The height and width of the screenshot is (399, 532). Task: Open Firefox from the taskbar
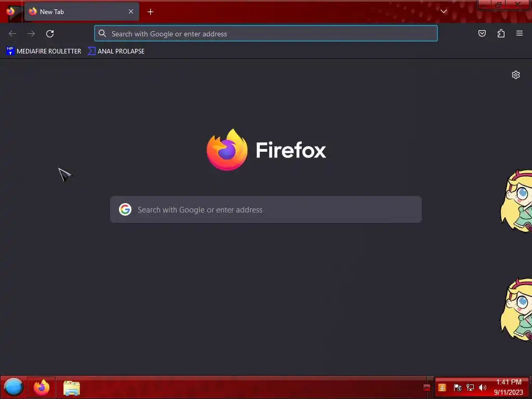click(x=42, y=387)
